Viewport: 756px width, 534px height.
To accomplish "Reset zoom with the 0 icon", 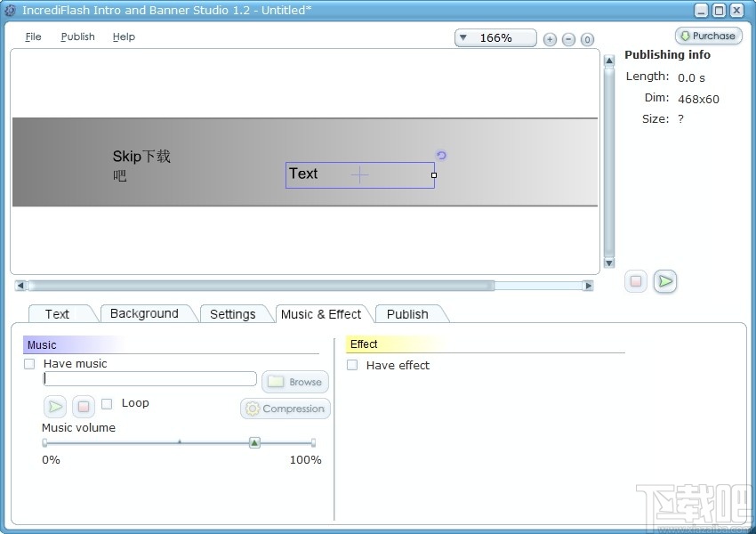I will (x=587, y=39).
